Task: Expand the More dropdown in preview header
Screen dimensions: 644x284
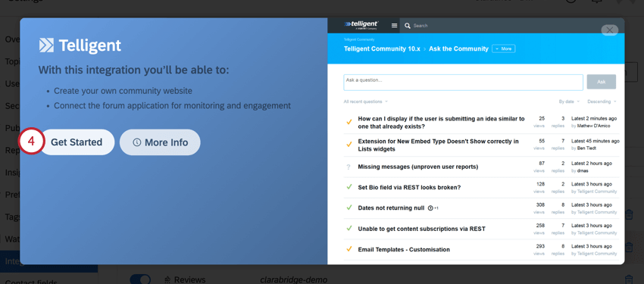Action: [x=503, y=48]
